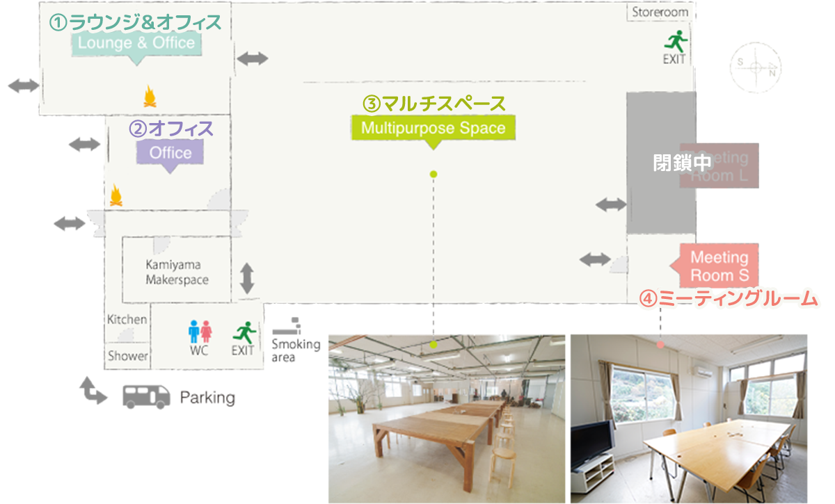Click the Storeroom label

coord(660,12)
